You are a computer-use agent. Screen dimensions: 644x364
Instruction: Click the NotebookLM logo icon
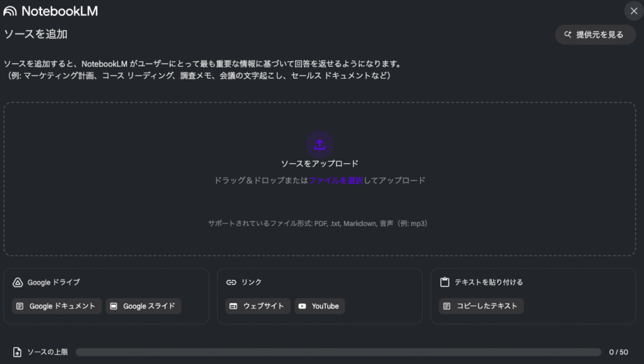pos(10,11)
